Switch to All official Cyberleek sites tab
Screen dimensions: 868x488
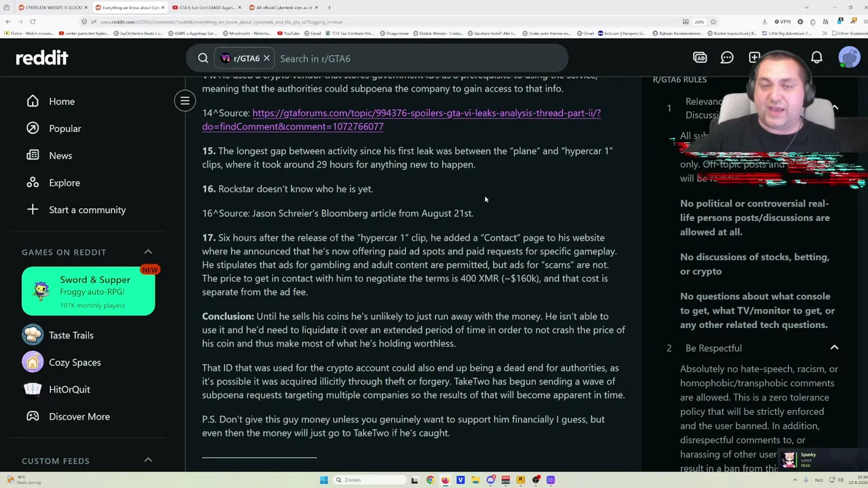point(282,7)
